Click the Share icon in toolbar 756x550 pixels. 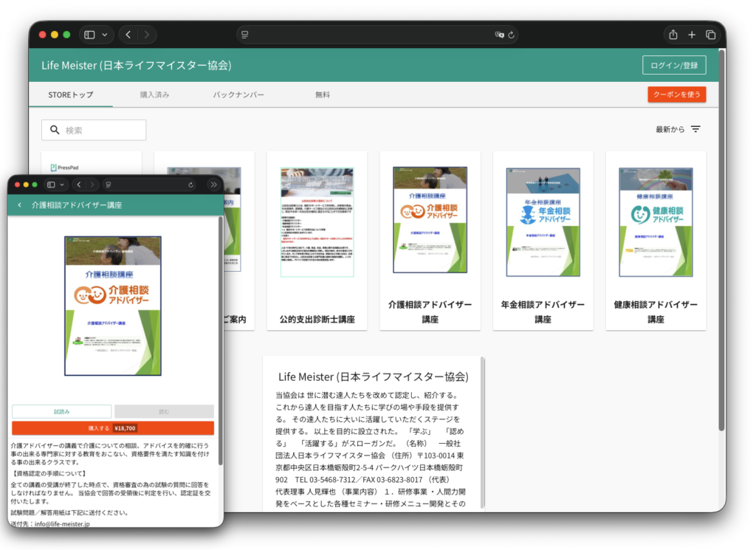(x=673, y=34)
